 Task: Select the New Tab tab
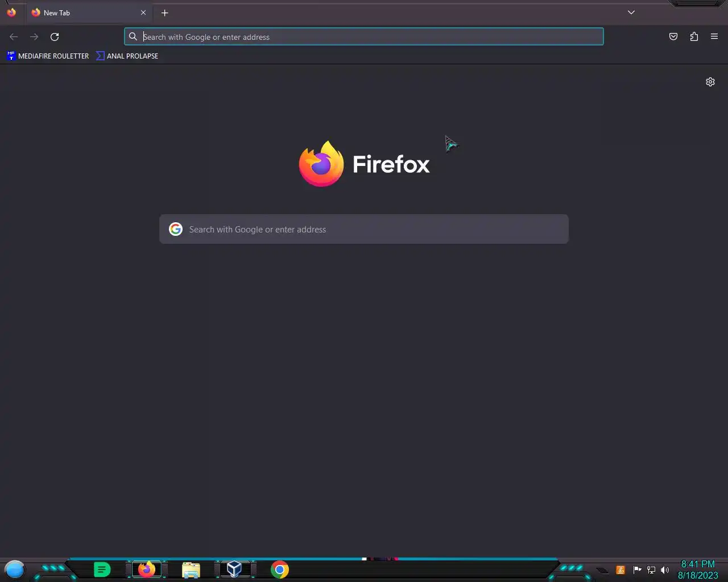click(x=89, y=13)
